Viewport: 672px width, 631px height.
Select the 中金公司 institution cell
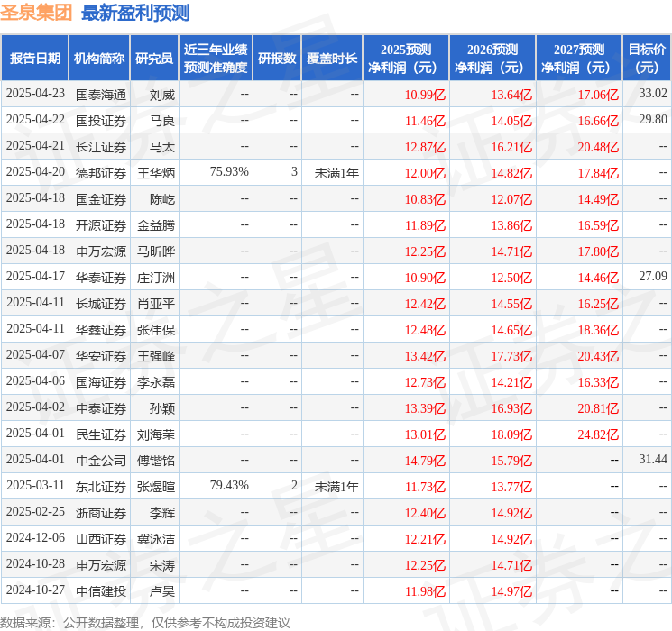click(101, 461)
